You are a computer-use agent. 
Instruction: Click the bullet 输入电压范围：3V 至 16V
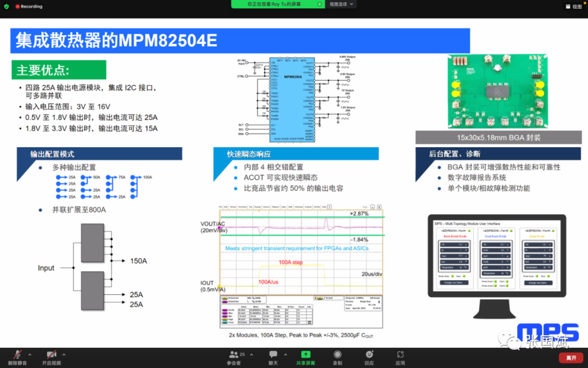(x=68, y=107)
